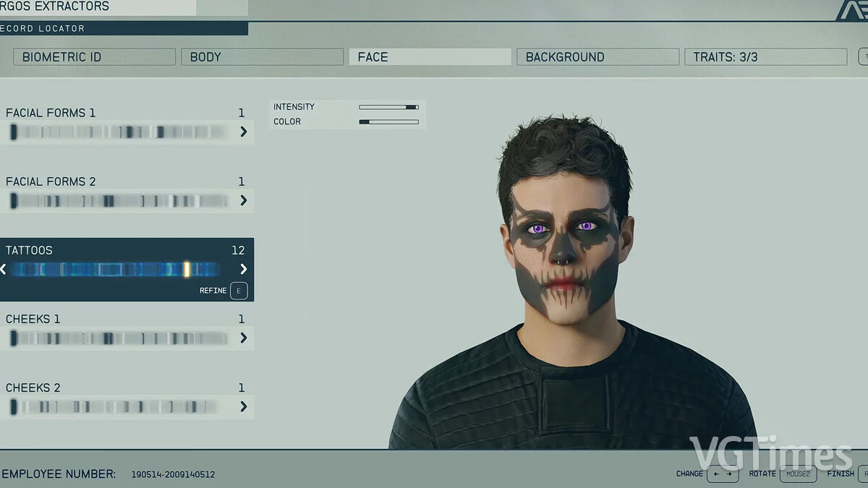Click the highlighted Tattoos selection bar
868x488 pixels.
coord(116,269)
